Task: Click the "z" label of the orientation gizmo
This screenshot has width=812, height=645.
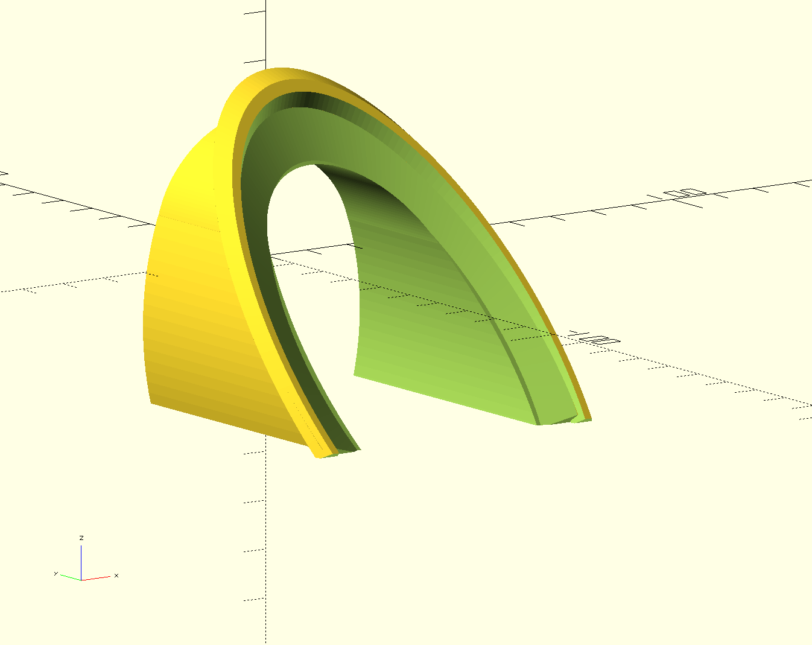Action: (81, 538)
